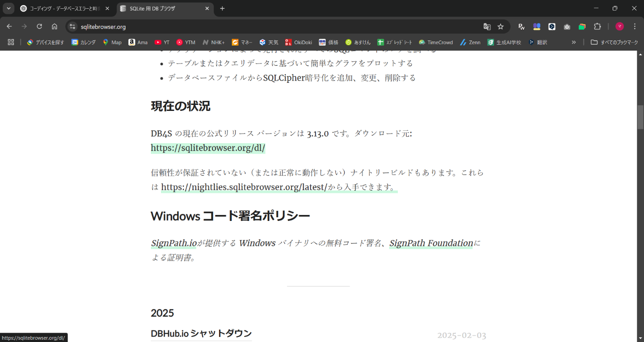Open the PW extension icon
This screenshot has width=644, height=342.
click(521, 27)
